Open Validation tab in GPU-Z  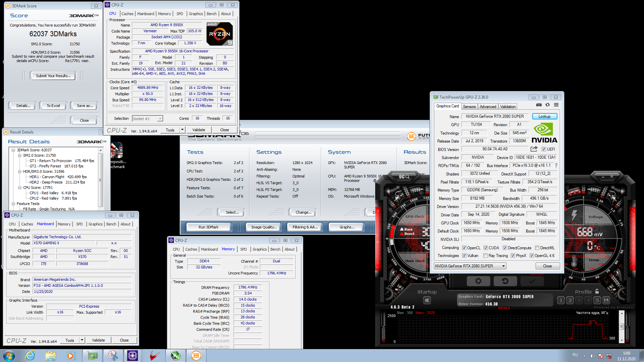508,107
